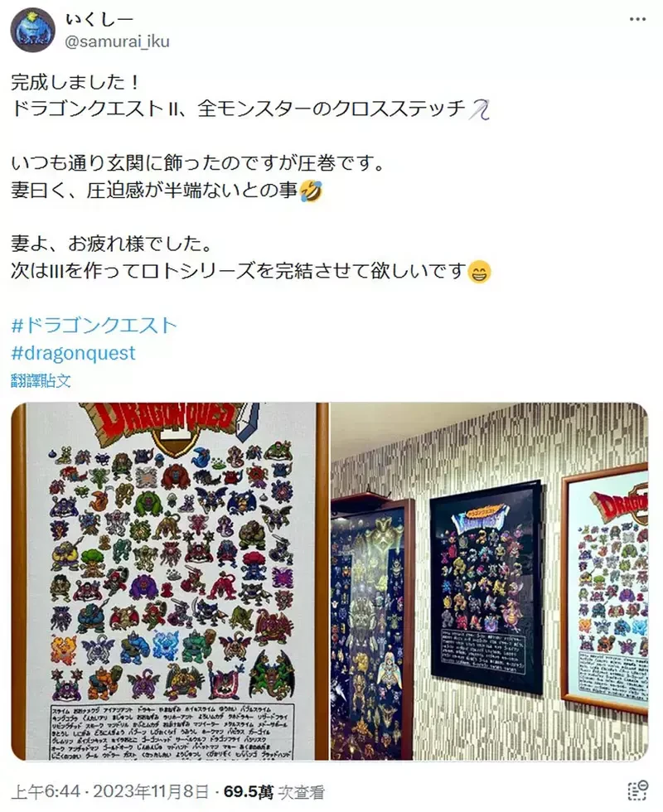The image size is (663, 812).
Task: Click the tweet text starting 完成しました！
Action: (x=75, y=82)
